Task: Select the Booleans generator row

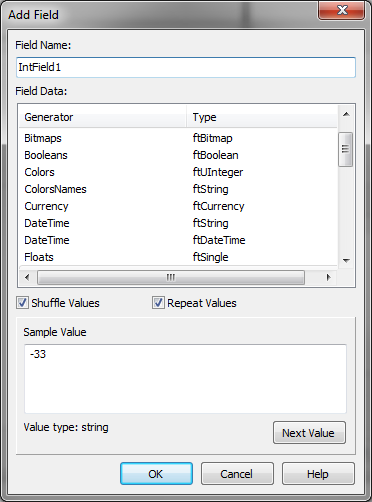Action: click(178, 155)
